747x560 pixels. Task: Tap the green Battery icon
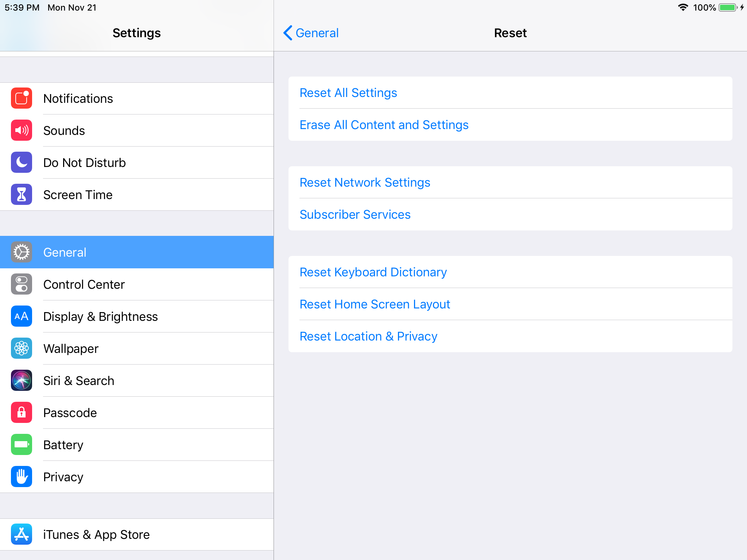pos(22,445)
